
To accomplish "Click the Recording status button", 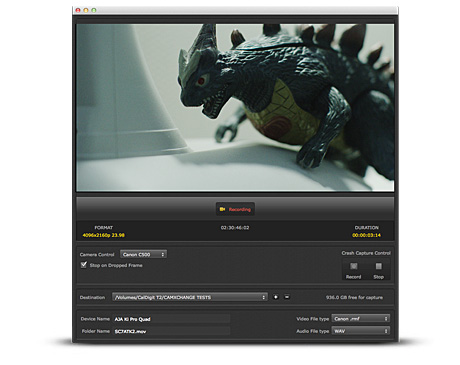I will coord(235,209).
